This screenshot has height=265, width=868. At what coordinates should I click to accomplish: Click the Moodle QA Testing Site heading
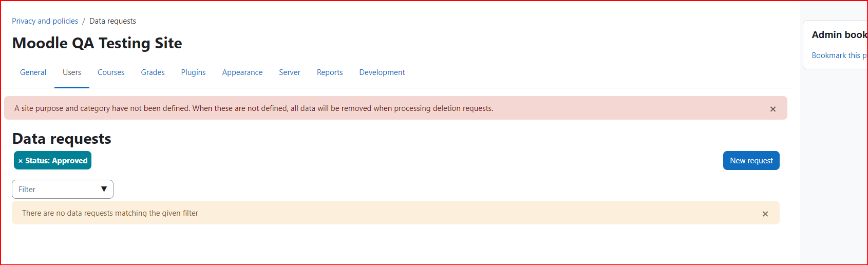point(97,43)
